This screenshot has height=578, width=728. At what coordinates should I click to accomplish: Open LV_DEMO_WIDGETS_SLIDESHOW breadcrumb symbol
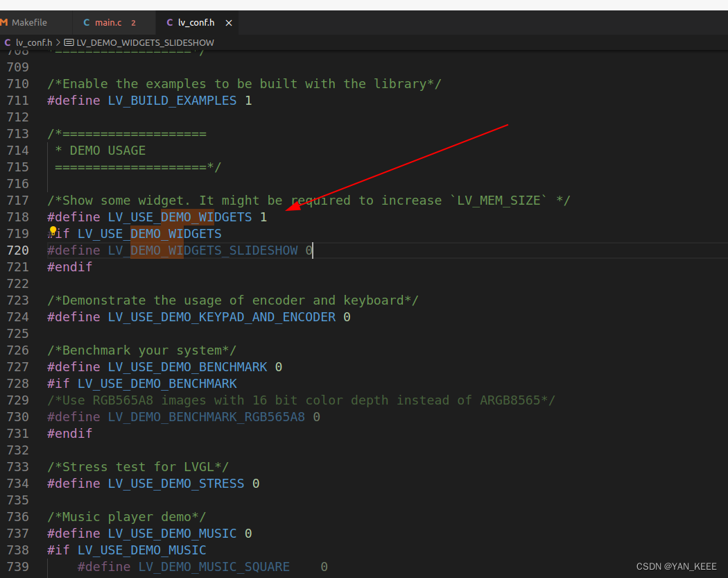point(145,42)
